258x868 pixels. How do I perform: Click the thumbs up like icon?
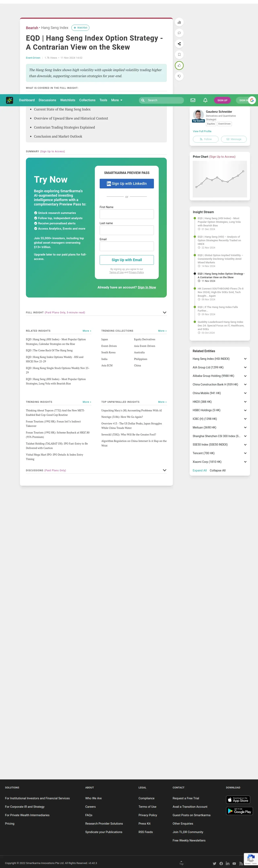[x=179, y=65]
